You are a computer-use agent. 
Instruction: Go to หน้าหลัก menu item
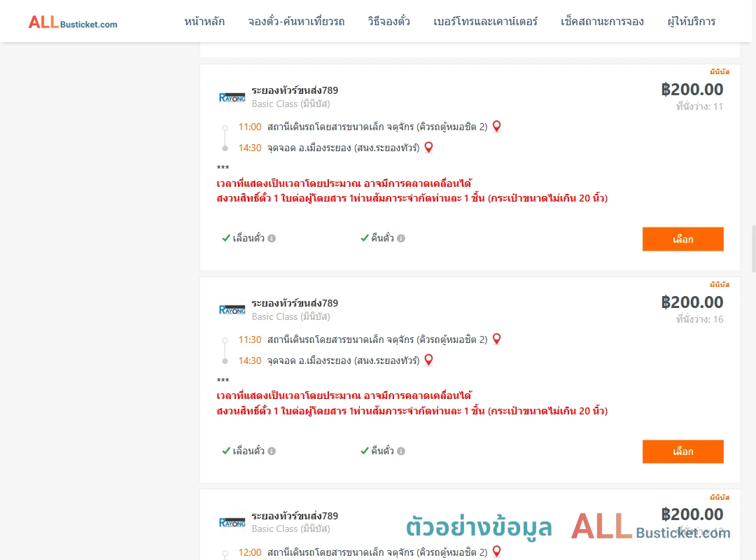(x=204, y=21)
